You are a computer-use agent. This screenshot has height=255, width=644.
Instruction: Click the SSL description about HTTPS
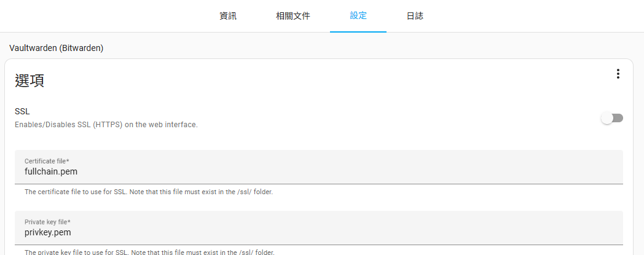106,125
